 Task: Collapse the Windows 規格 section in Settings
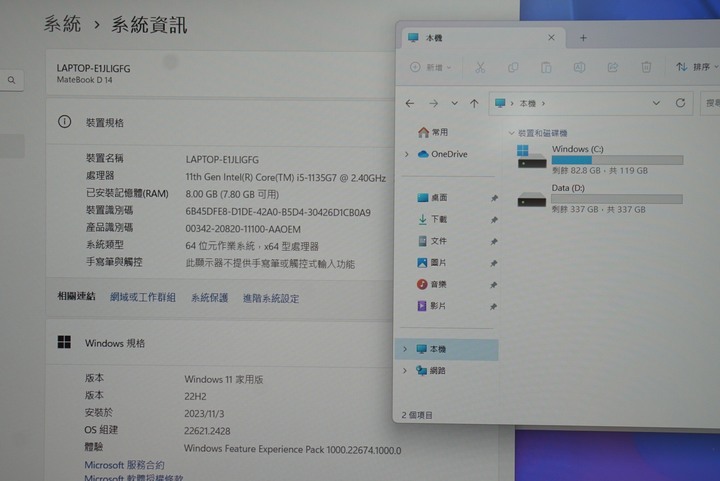220,343
